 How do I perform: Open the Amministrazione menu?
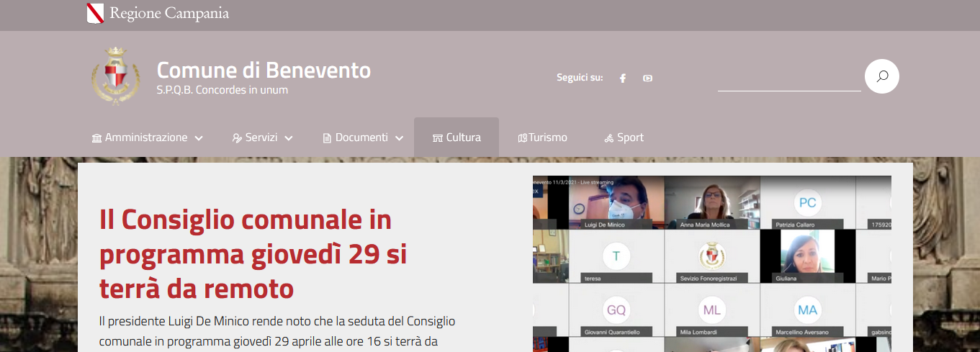[147, 137]
